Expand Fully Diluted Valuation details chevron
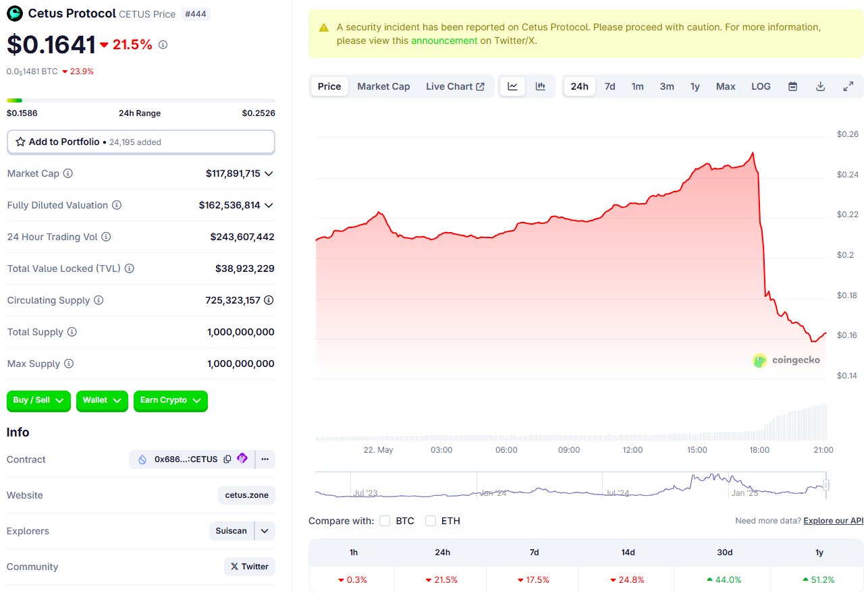 pyautogui.click(x=269, y=205)
